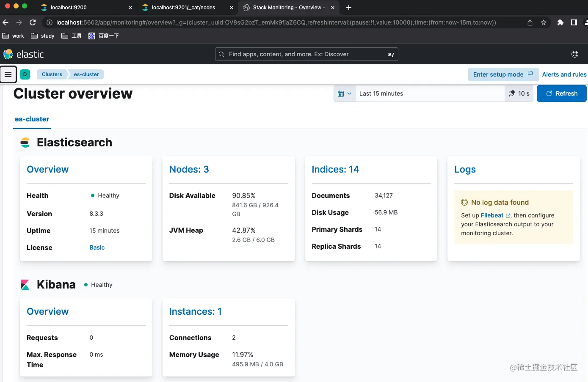Screen dimensions: 588x382
Task: Open the Logs link
Action: [465, 169]
